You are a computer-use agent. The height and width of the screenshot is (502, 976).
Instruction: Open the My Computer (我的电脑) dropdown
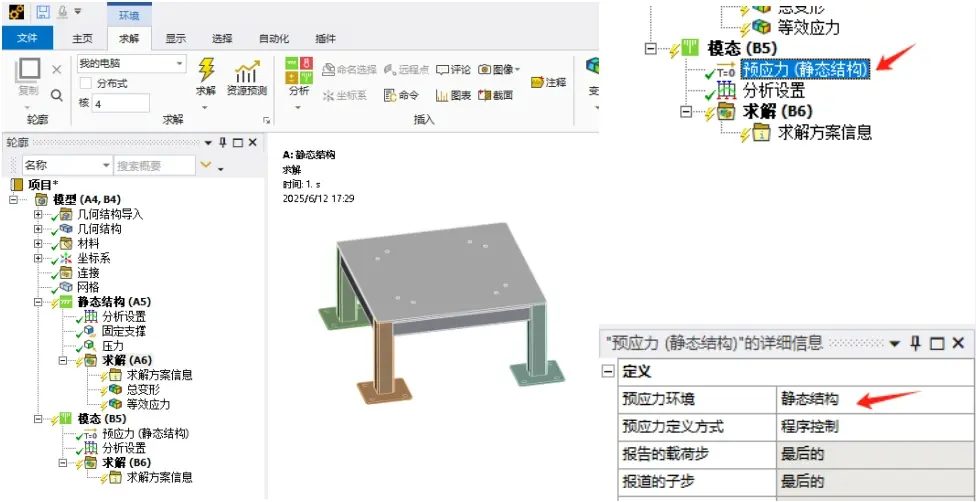pyautogui.click(x=131, y=64)
